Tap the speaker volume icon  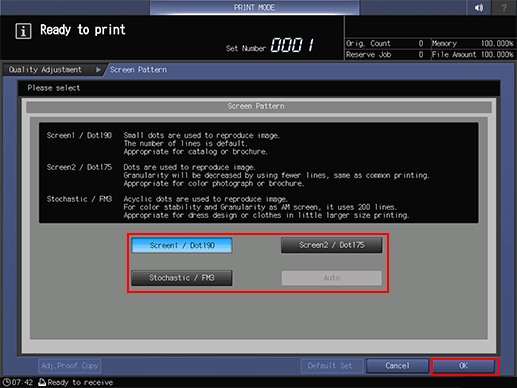[x=479, y=7]
